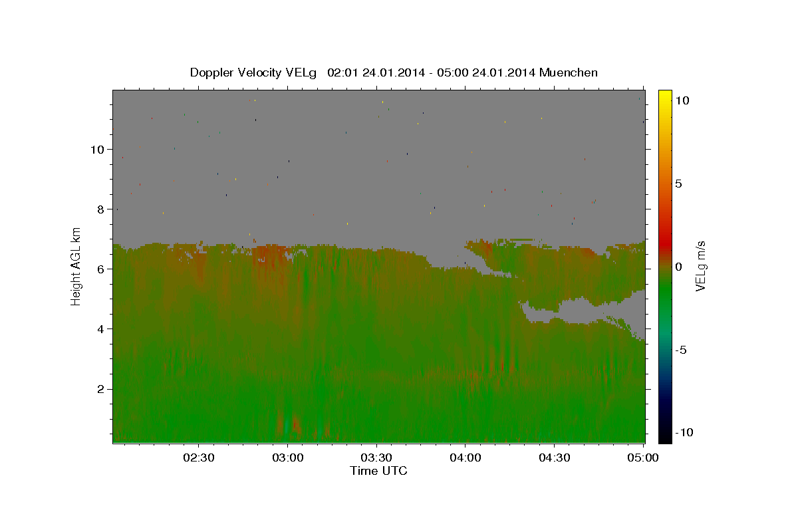
Task: Click the colorbar value 10
Action: [682, 100]
